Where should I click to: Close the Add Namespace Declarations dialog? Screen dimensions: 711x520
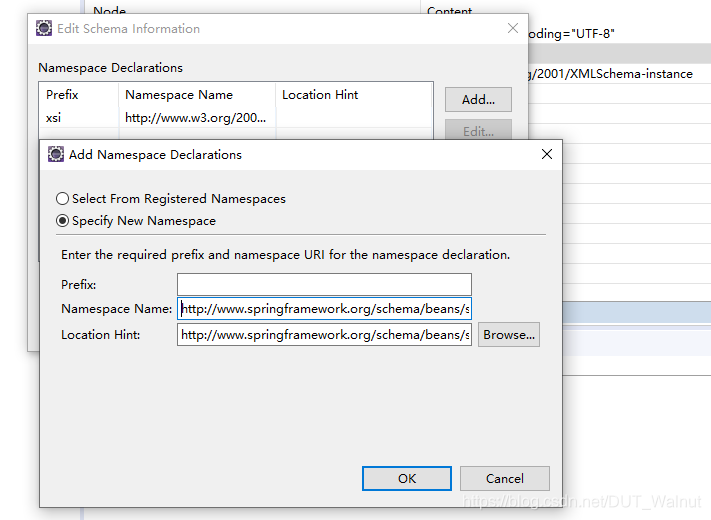click(547, 154)
